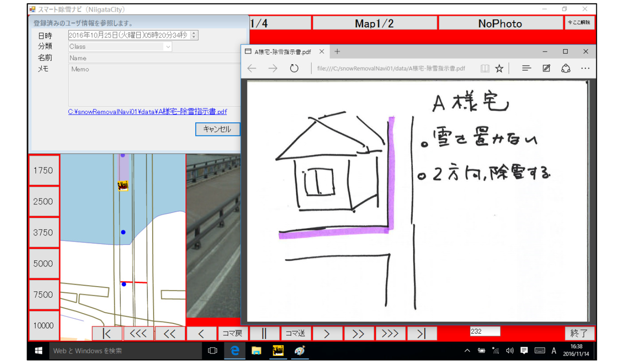Jump to the first frame
Viewport: 624px width, 364px height.
(x=107, y=333)
